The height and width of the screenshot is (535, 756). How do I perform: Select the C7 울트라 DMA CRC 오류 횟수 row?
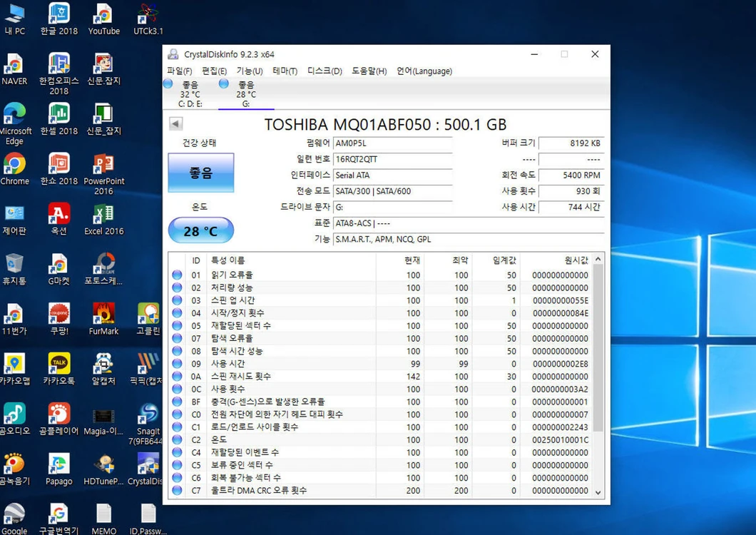[x=380, y=490]
